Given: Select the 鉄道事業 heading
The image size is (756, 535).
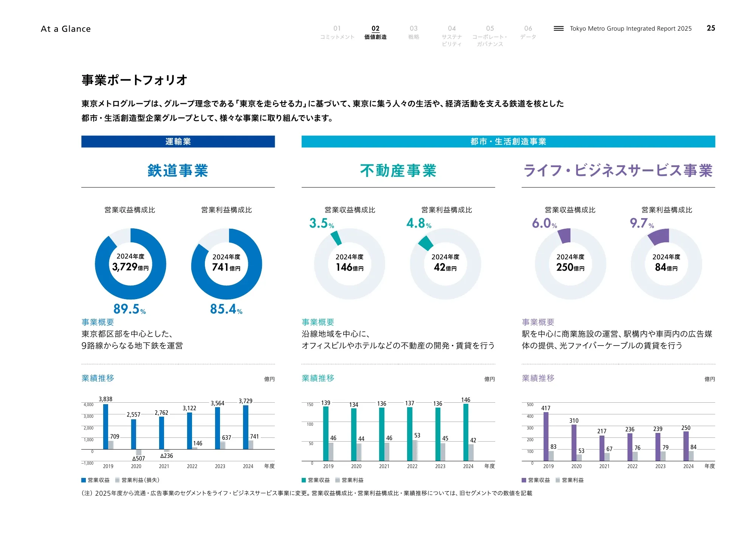Looking at the screenshot, I should (x=178, y=171).
